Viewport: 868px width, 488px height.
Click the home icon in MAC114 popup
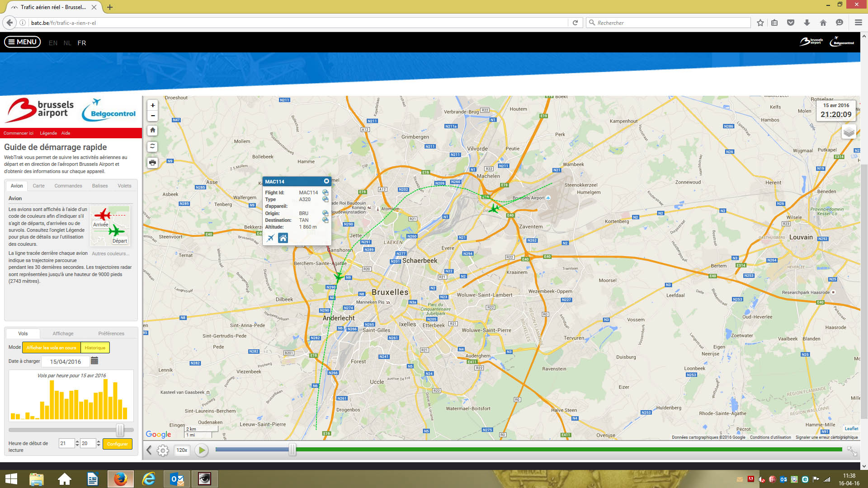pyautogui.click(x=283, y=238)
